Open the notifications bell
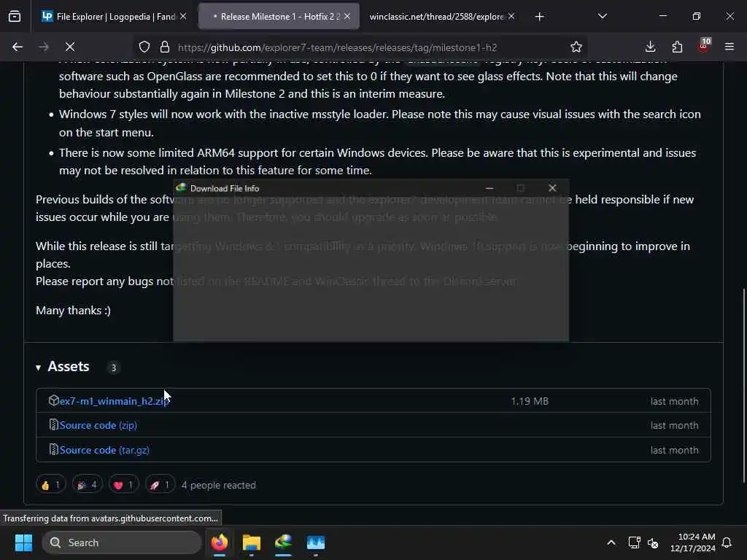 click(x=727, y=542)
